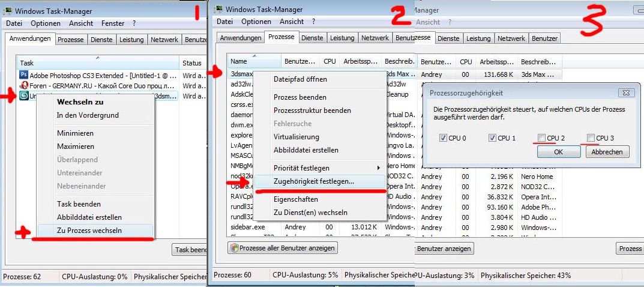Image resolution: width=644 pixels, height=287 pixels.
Task: Click the Opera icon beside Foren - GERMANY.RU
Action: pyautogui.click(x=24, y=85)
